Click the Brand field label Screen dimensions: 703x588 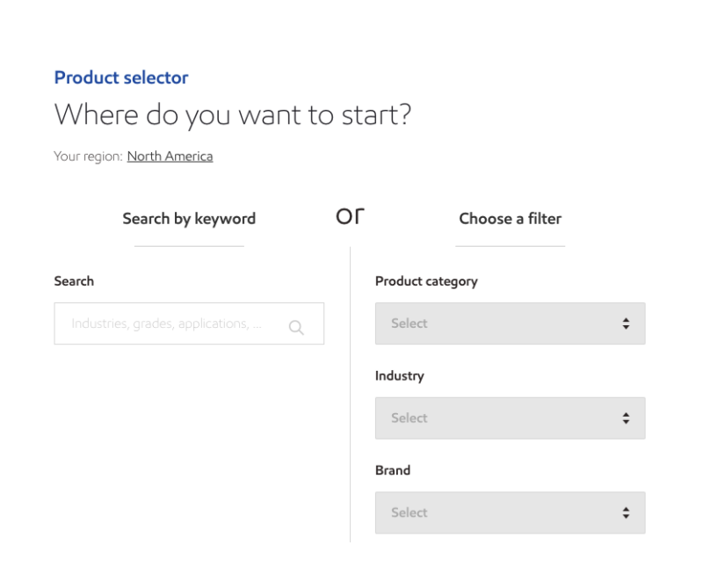pos(393,470)
